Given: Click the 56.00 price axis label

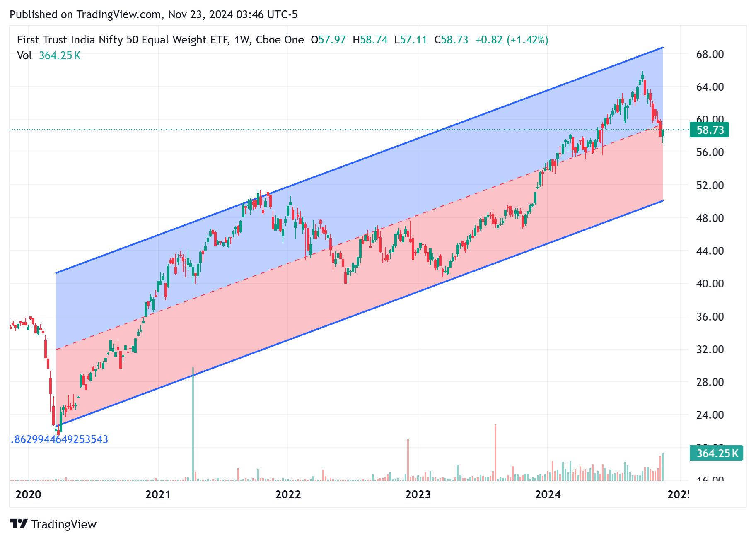Looking at the screenshot, I should pos(710,152).
